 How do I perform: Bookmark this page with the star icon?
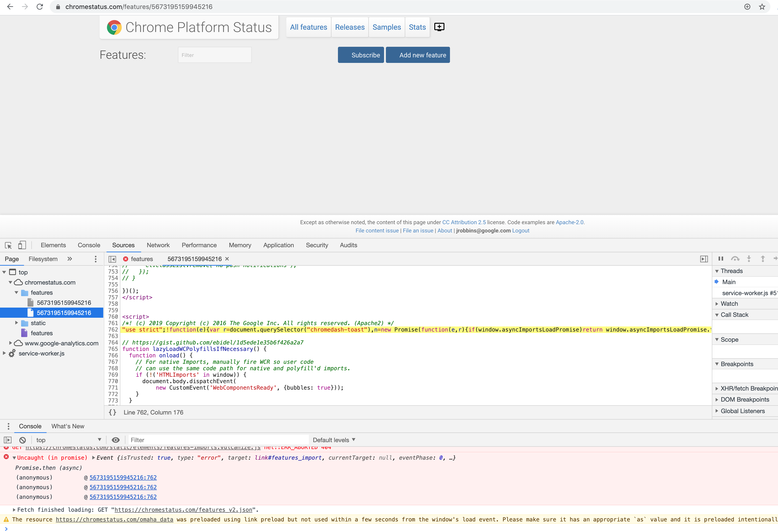click(762, 7)
